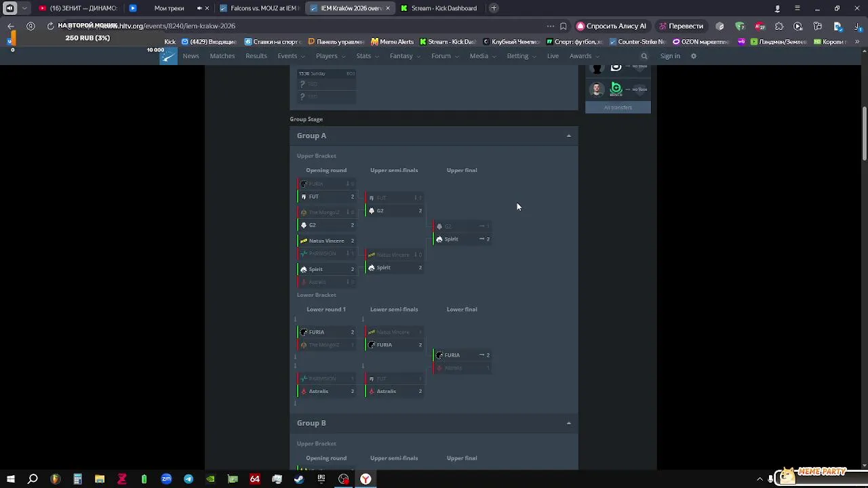Screen dimensions: 868x488
Task: Expand the Events dropdown menu
Action: 291,56
